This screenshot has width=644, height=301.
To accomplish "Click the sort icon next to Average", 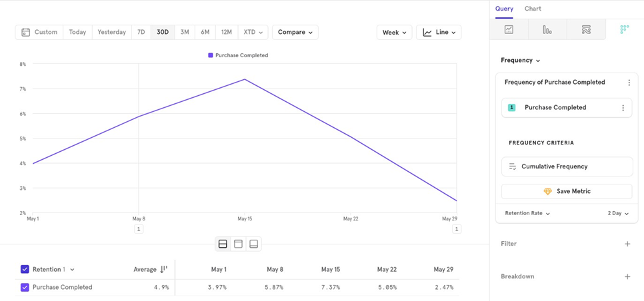I will point(164,270).
